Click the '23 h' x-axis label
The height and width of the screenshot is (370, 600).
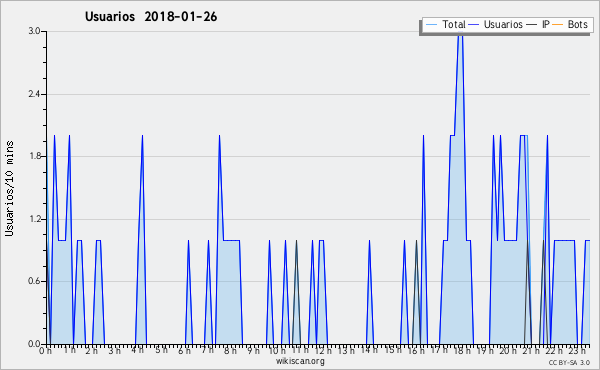(577, 350)
